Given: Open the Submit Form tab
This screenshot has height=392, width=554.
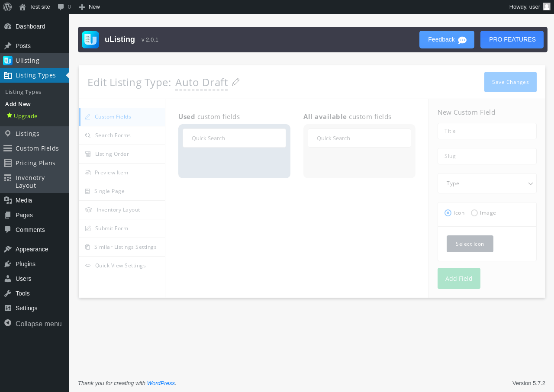Looking at the screenshot, I should [x=122, y=228].
